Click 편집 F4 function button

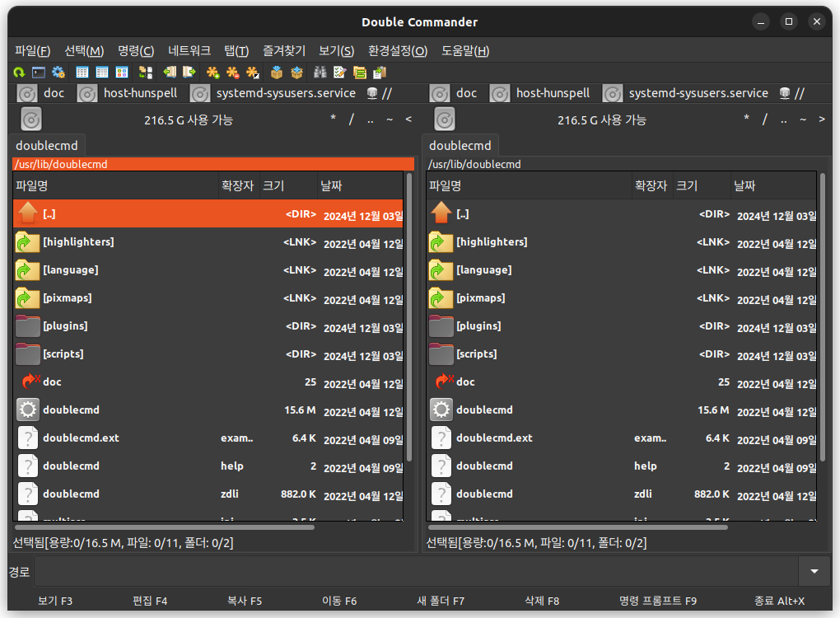coord(150,601)
